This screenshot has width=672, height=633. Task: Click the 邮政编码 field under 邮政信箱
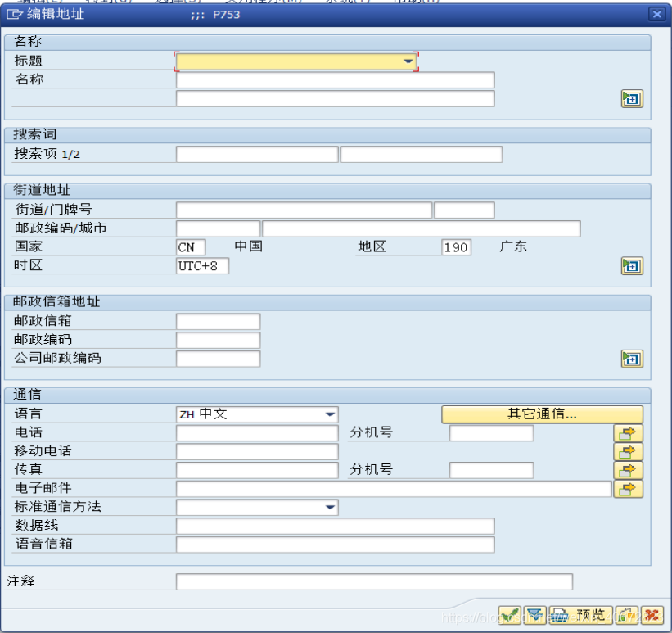point(219,340)
